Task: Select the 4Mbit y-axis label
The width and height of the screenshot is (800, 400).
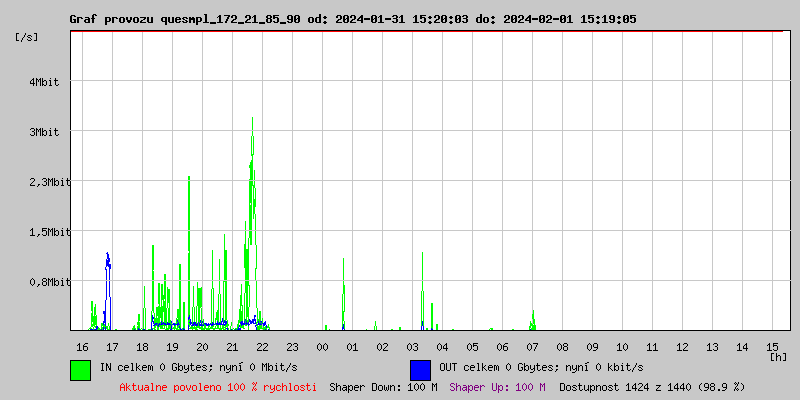Action: click(x=43, y=82)
